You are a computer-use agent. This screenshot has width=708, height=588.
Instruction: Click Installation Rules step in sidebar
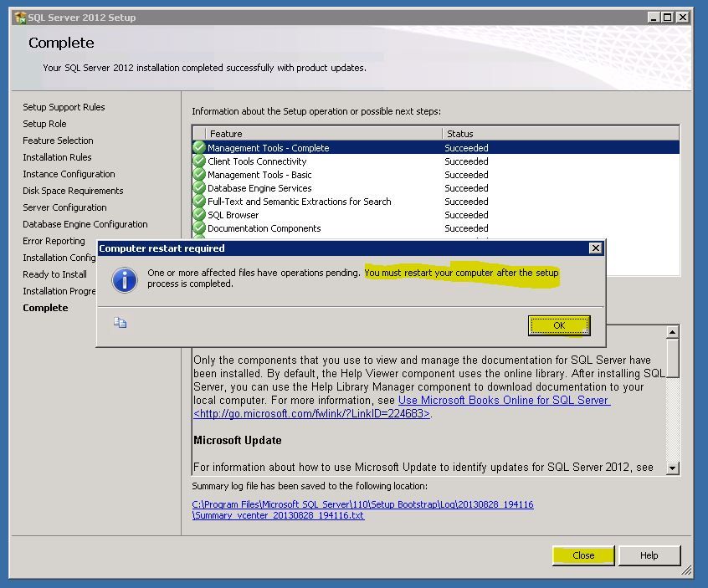pyautogui.click(x=57, y=157)
